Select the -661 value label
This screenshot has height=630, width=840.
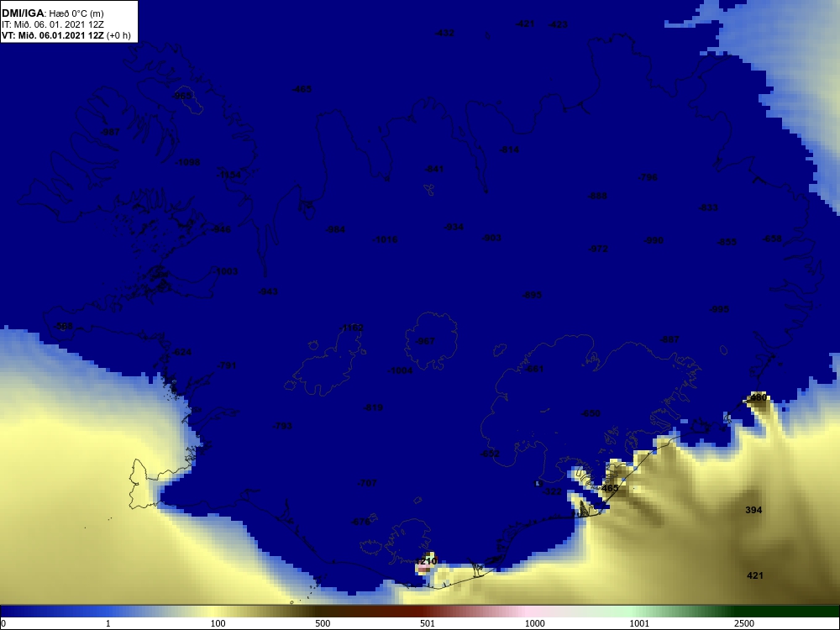[533, 369]
